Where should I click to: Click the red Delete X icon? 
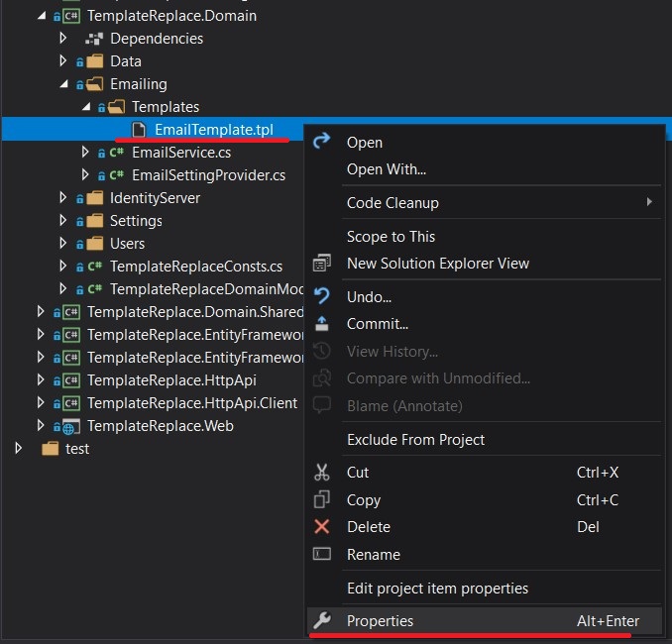[x=321, y=527]
